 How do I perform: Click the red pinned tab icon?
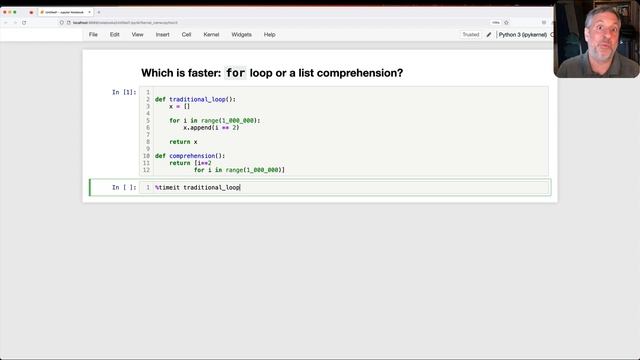coord(31,12)
